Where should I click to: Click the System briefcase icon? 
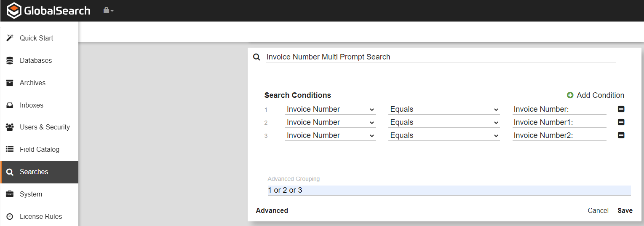[10, 194]
